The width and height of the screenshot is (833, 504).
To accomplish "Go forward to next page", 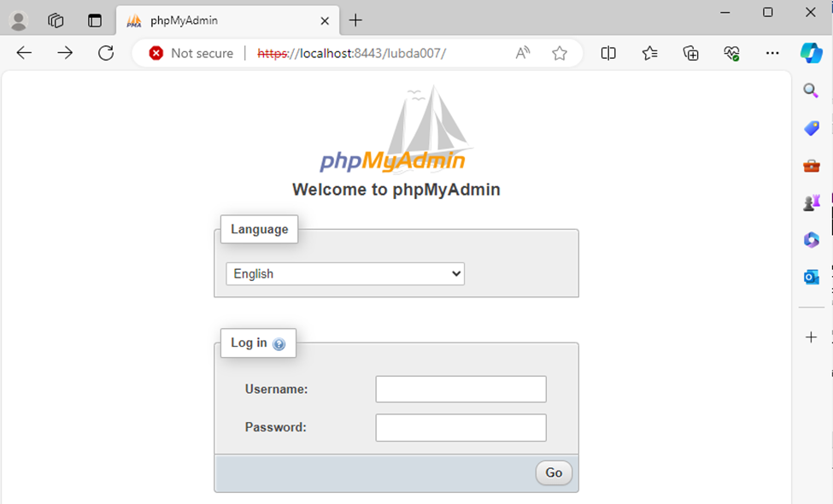I will (65, 53).
